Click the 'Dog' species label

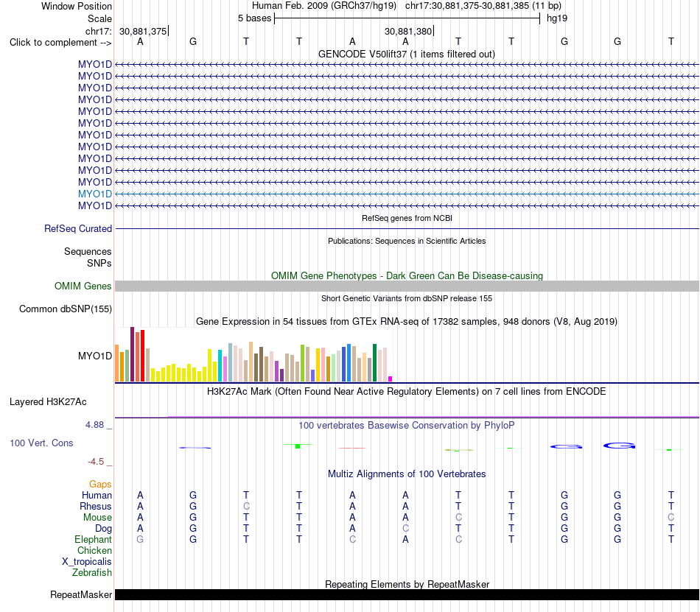click(103, 529)
